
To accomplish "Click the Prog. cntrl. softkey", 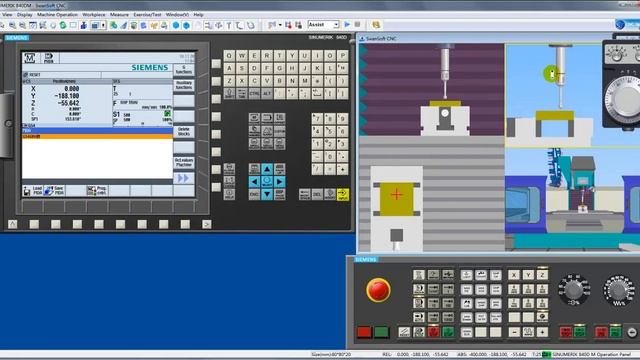I will tap(97, 191).
